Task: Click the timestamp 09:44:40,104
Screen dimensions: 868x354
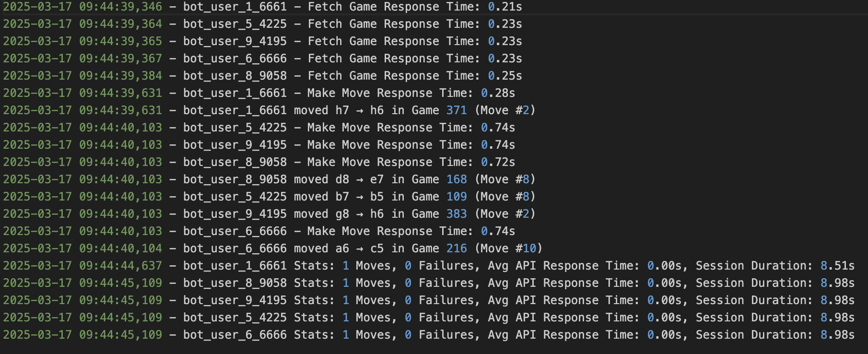Action: [x=121, y=248]
